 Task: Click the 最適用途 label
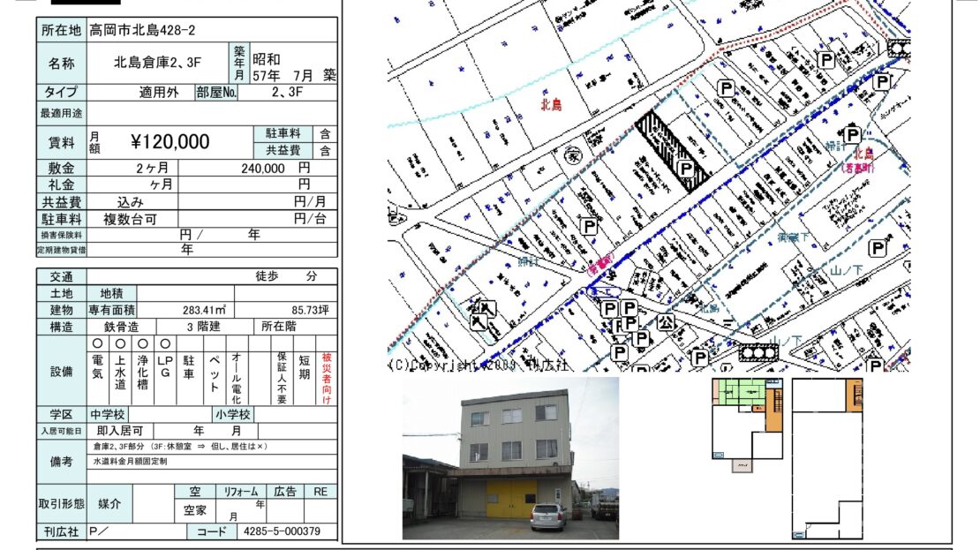click(x=61, y=114)
